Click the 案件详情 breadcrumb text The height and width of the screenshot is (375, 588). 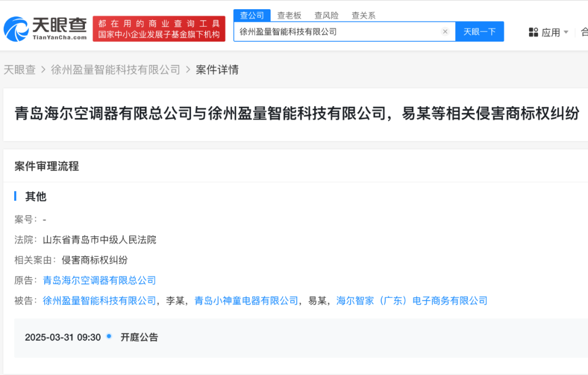tap(217, 70)
